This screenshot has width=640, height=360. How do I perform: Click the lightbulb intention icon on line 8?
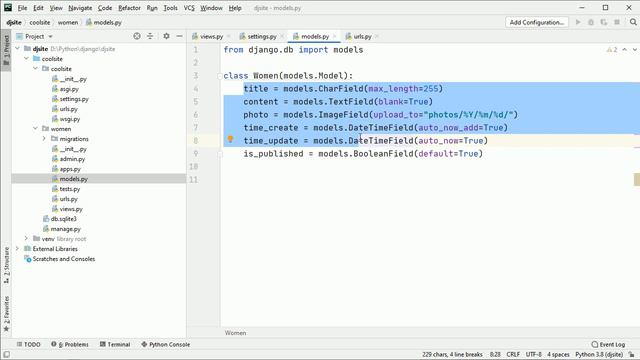(x=230, y=139)
